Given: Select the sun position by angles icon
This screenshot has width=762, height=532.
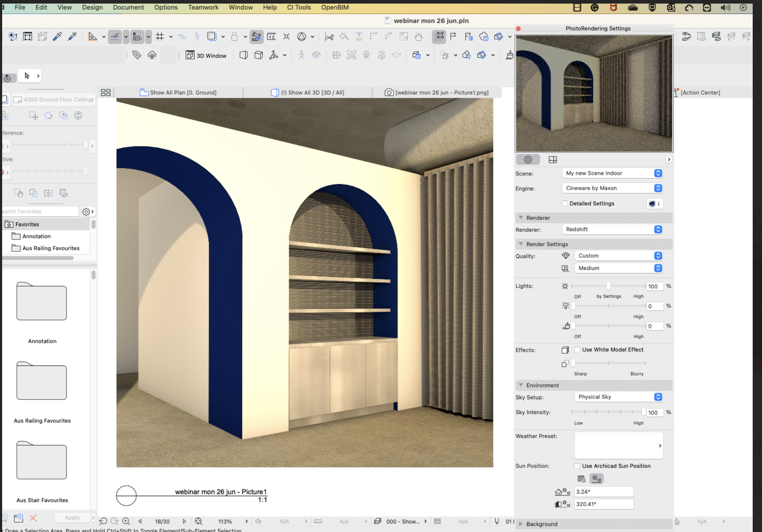Looking at the screenshot, I should point(596,479).
